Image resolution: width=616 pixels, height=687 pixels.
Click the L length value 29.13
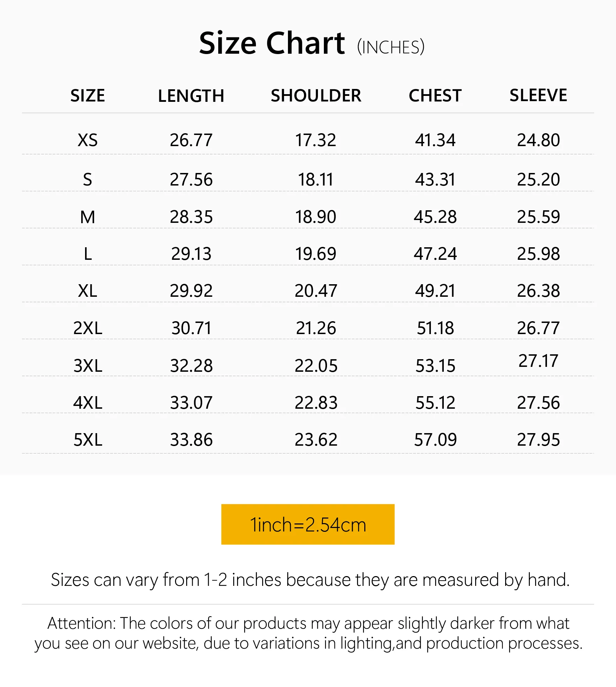click(x=191, y=254)
